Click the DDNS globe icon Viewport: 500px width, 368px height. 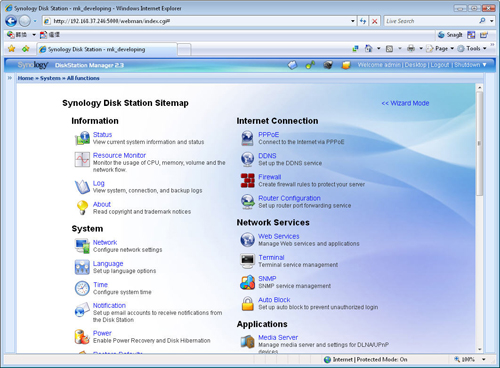pyautogui.click(x=247, y=159)
